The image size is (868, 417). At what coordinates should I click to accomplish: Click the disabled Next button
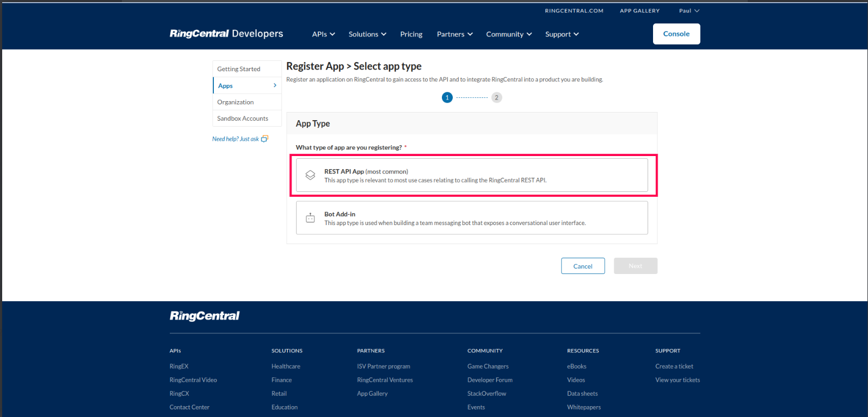[636, 266]
